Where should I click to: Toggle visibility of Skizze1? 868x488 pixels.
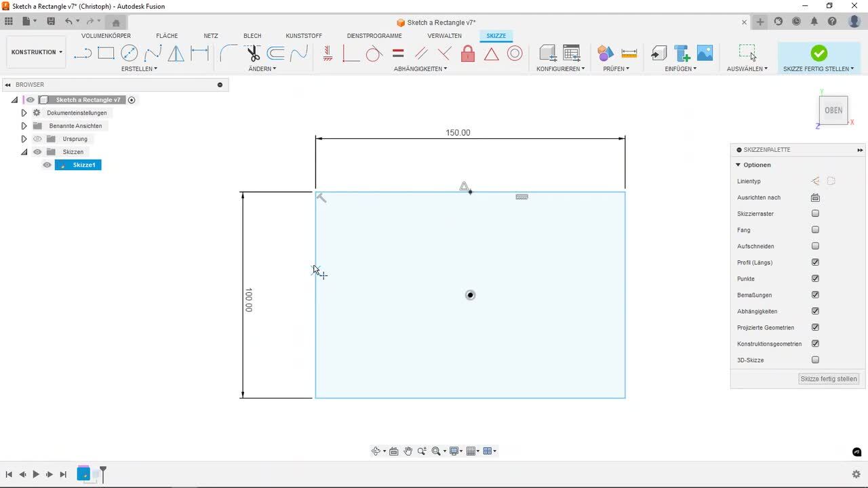click(x=47, y=165)
